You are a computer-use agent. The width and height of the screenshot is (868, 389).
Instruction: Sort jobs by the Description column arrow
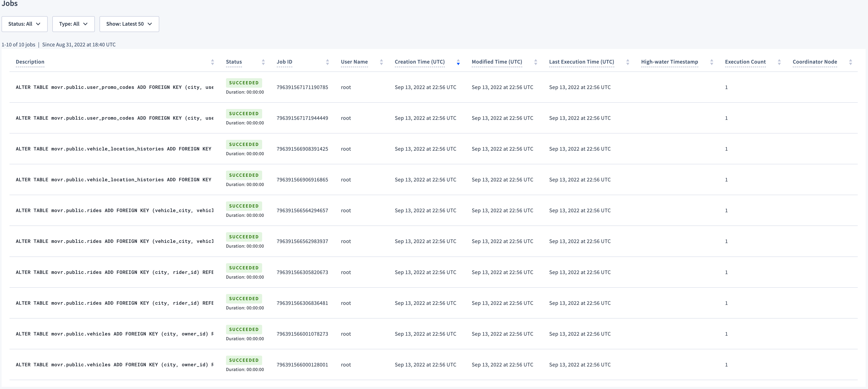pyautogui.click(x=212, y=62)
